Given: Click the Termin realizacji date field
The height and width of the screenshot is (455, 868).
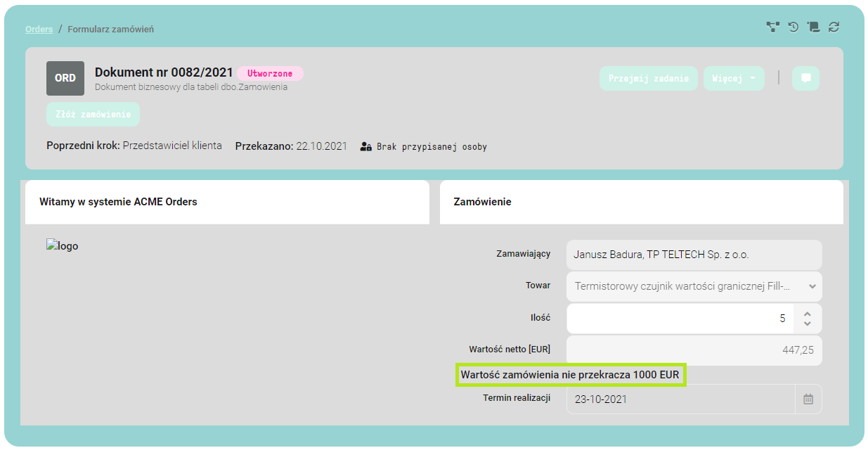Looking at the screenshot, I should 680,399.
